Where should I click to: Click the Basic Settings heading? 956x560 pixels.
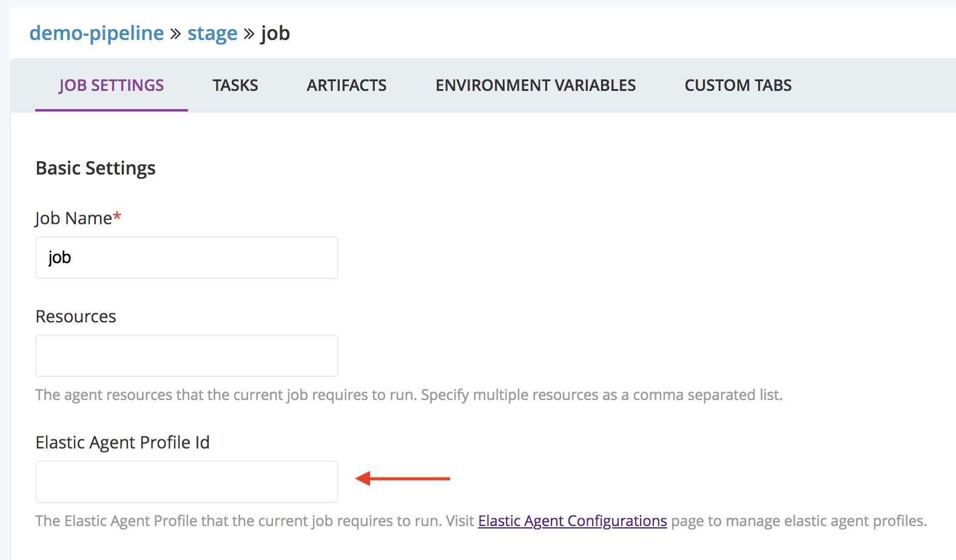[96, 168]
